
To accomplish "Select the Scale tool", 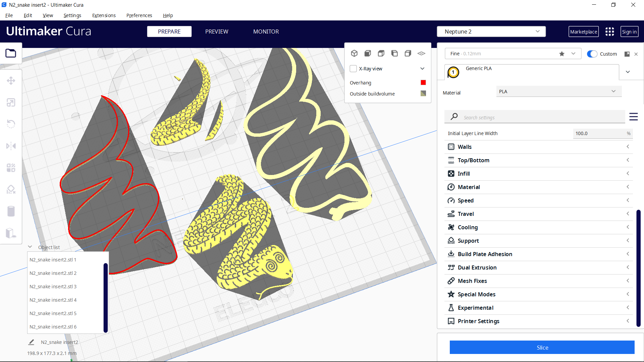I will point(11,102).
